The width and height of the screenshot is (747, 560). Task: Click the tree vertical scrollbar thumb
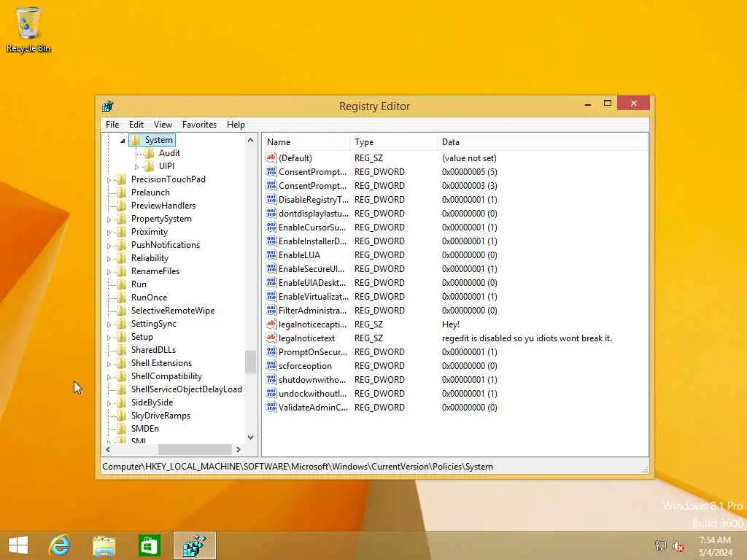[x=251, y=362]
